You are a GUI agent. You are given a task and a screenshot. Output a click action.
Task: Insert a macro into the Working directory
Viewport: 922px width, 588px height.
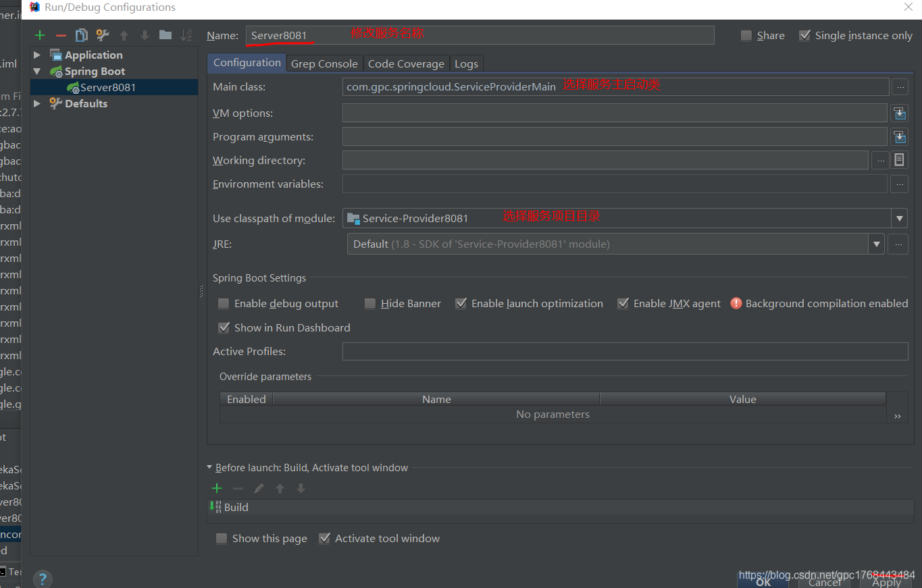(899, 160)
